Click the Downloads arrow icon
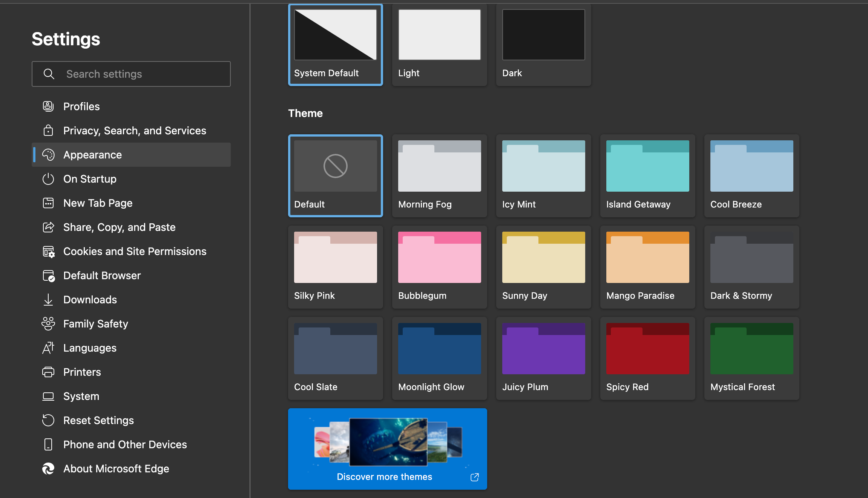868x498 pixels. (48, 300)
